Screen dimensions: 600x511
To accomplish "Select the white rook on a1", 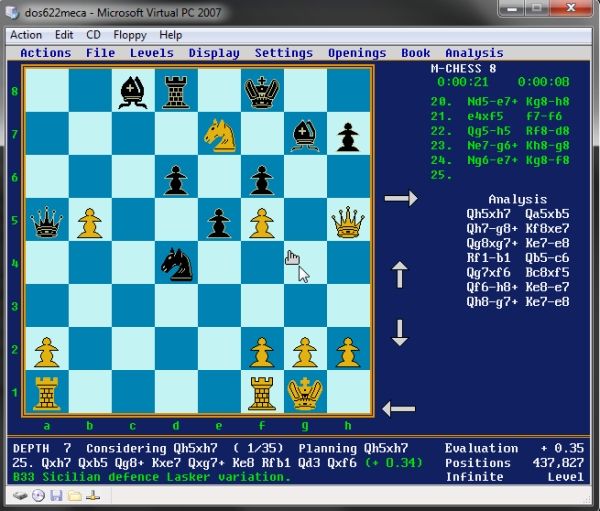I will coord(47,393).
